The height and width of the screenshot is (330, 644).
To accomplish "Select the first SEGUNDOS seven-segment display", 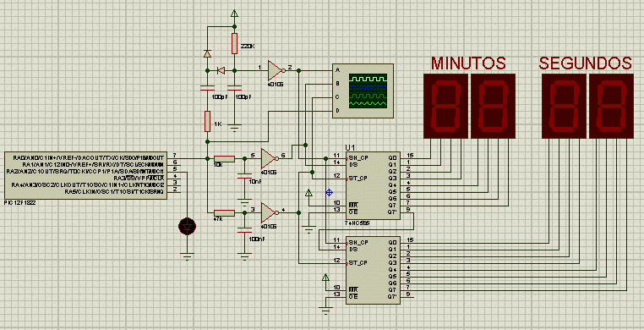I will point(564,106).
